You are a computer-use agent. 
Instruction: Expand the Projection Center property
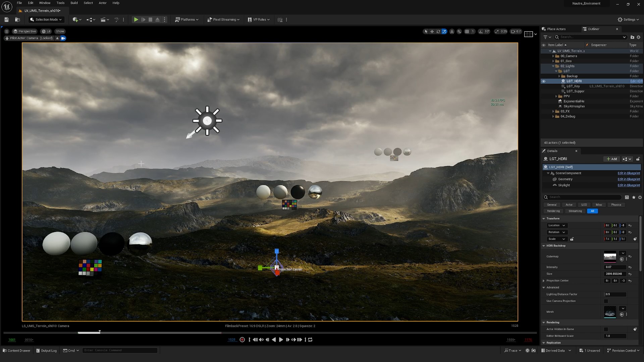[x=544, y=281]
